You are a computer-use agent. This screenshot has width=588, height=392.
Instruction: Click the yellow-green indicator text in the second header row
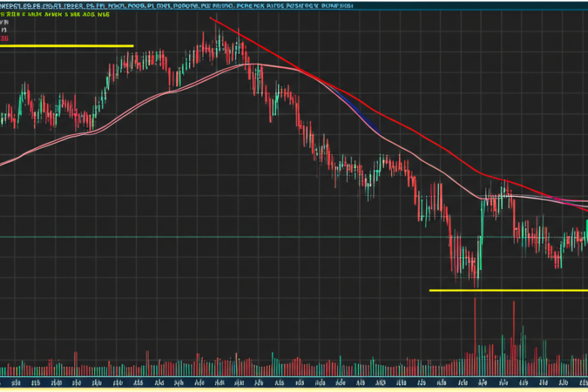coord(57,14)
